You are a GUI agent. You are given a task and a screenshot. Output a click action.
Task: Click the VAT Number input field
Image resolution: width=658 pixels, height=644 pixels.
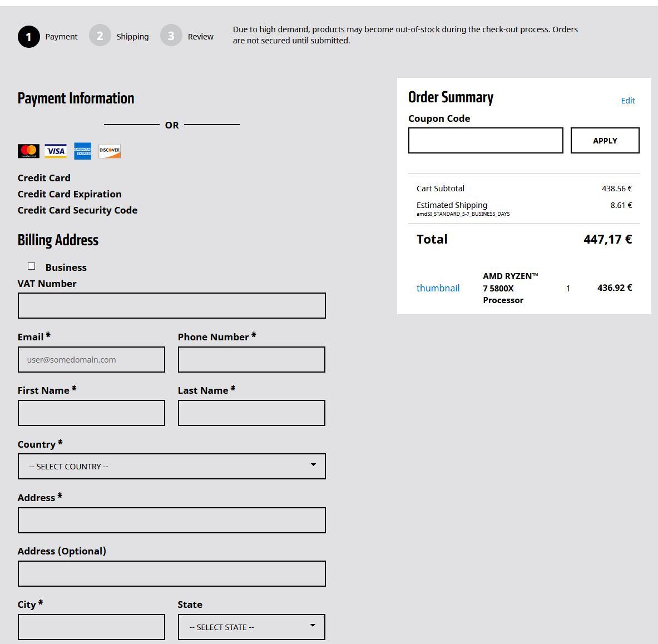pyautogui.click(x=171, y=306)
